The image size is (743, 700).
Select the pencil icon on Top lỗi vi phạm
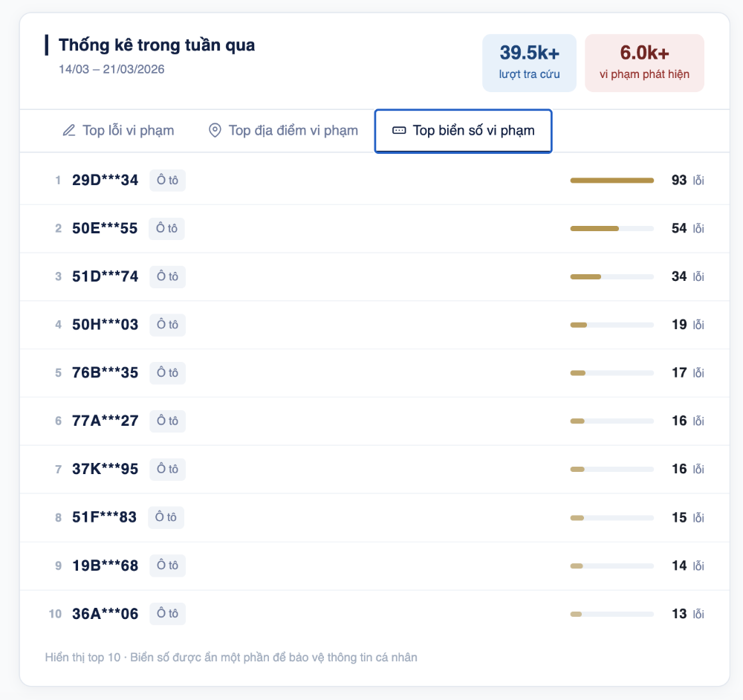click(68, 130)
